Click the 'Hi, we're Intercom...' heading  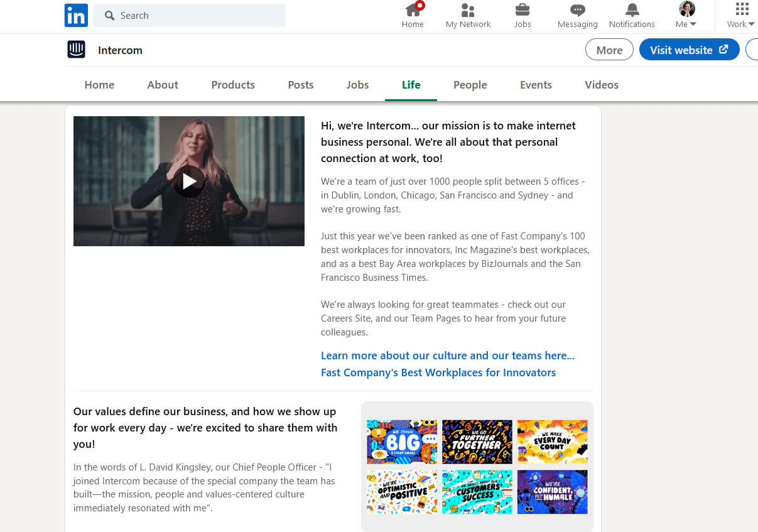[448, 142]
